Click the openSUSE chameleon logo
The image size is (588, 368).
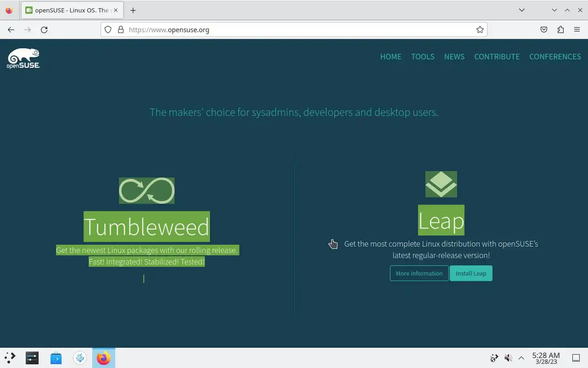coord(23,58)
